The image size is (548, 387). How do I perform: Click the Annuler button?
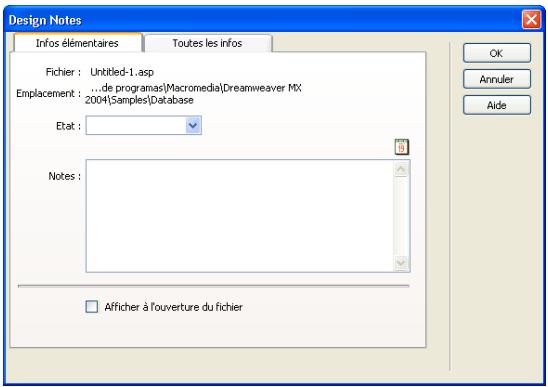coord(497,79)
